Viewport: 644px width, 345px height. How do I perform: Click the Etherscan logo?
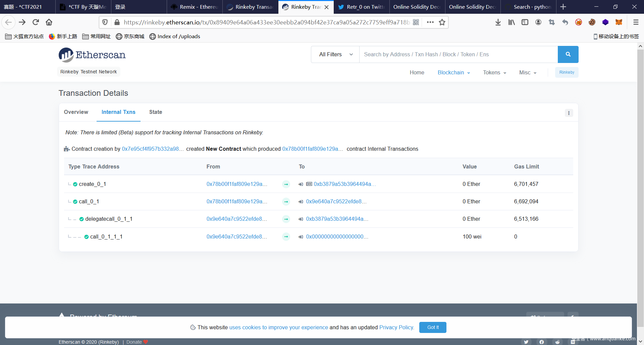[x=92, y=55]
